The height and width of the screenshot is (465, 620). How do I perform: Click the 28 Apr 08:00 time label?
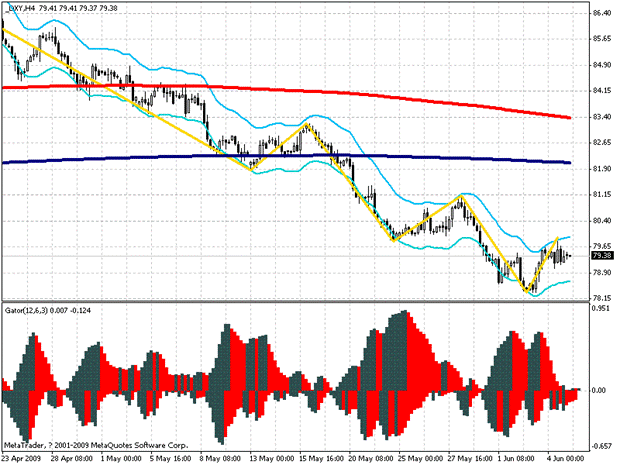[72, 458]
